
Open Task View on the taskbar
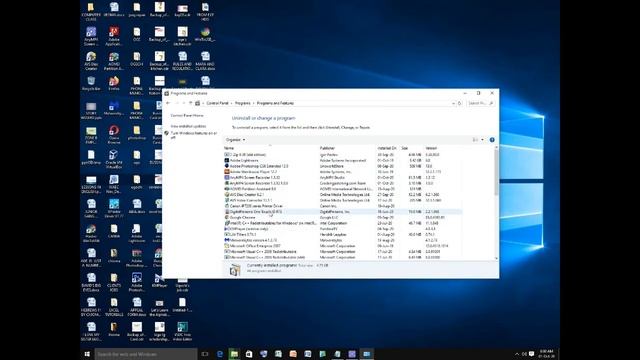[x=205, y=354]
